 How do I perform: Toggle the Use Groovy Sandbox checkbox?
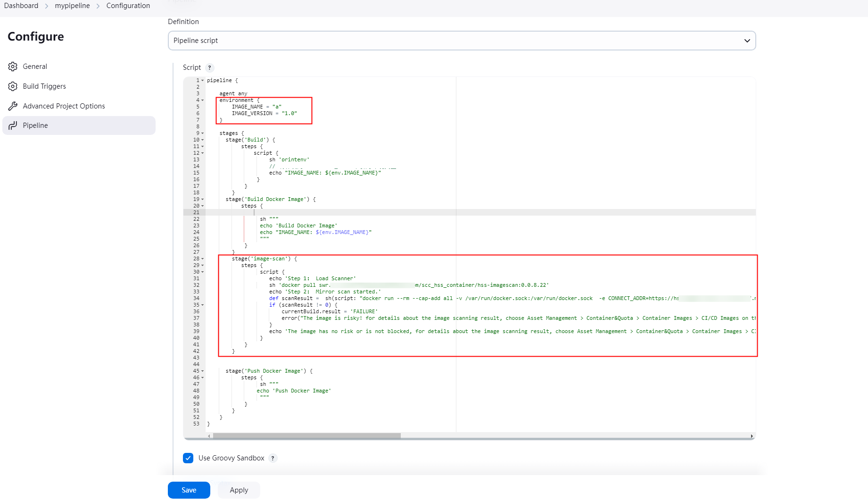click(x=188, y=458)
